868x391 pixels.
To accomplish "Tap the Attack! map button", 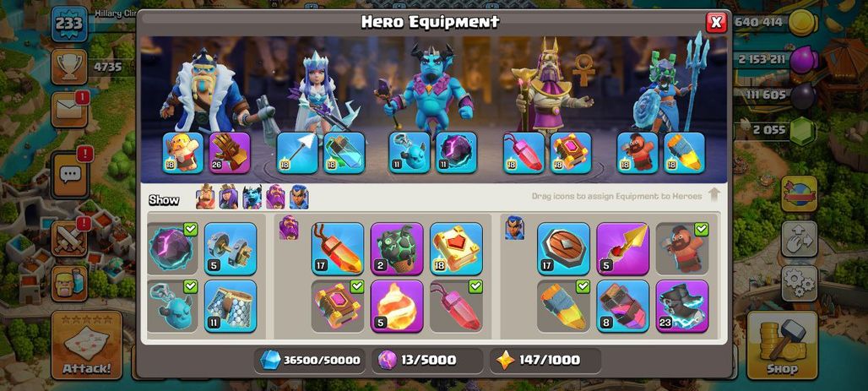I will tap(86, 345).
